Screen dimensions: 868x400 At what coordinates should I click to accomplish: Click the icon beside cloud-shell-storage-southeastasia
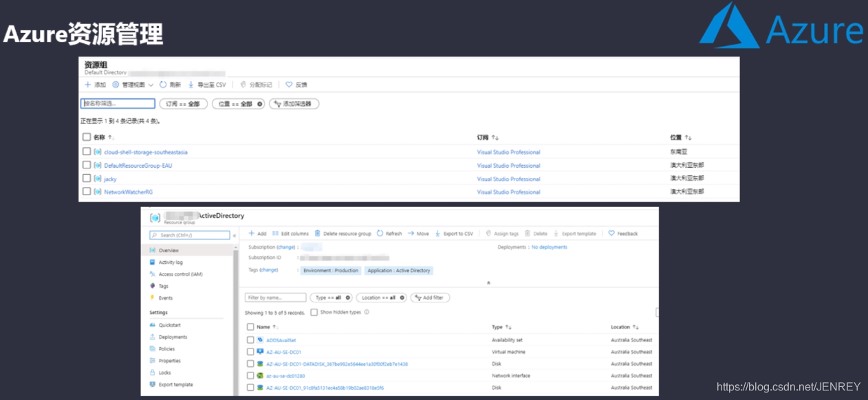(98, 152)
